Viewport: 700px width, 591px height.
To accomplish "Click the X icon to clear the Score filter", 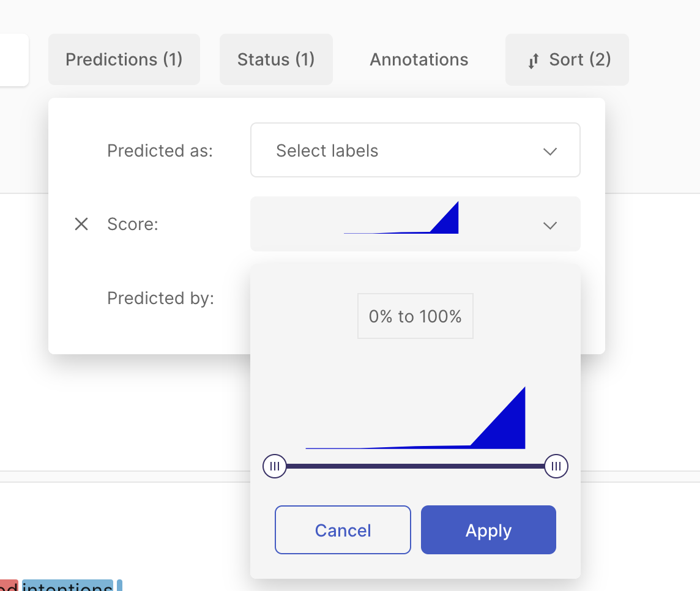I will click(81, 224).
